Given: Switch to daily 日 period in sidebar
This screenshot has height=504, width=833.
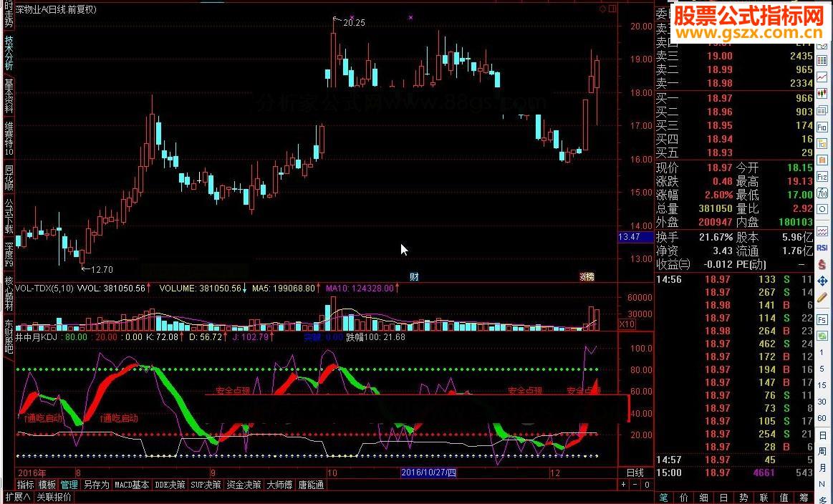Looking at the screenshot, I should coord(822,435).
